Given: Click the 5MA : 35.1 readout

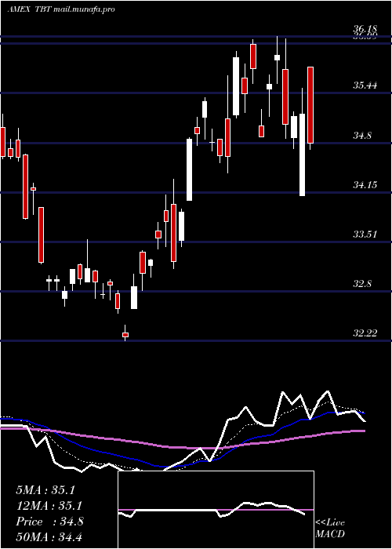Looking at the screenshot, I should 45,490.
